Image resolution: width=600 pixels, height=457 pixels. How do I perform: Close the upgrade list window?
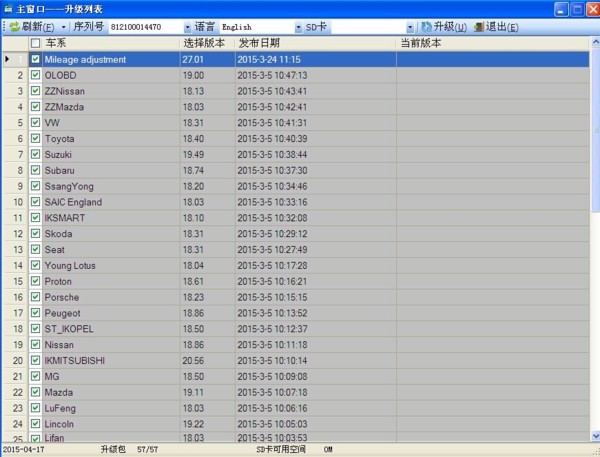point(589,8)
